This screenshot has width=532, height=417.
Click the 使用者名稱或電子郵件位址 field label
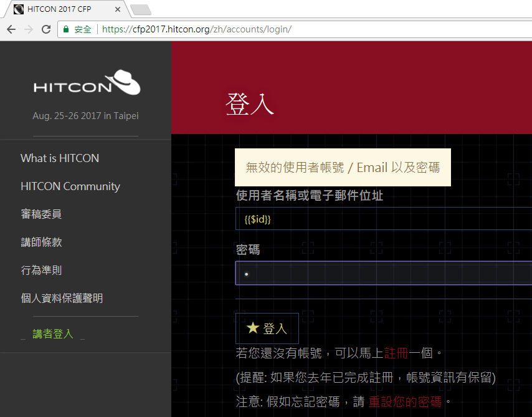[310, 196]
